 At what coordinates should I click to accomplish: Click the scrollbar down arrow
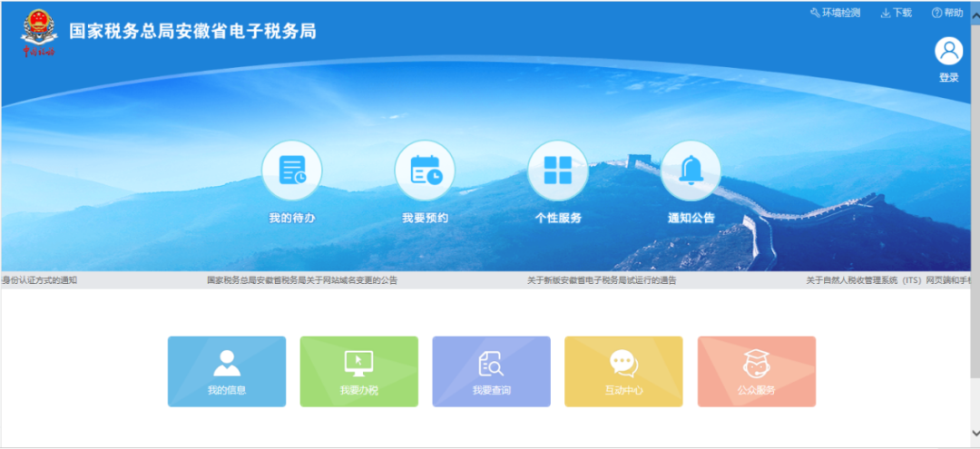(x=975, y=432)
